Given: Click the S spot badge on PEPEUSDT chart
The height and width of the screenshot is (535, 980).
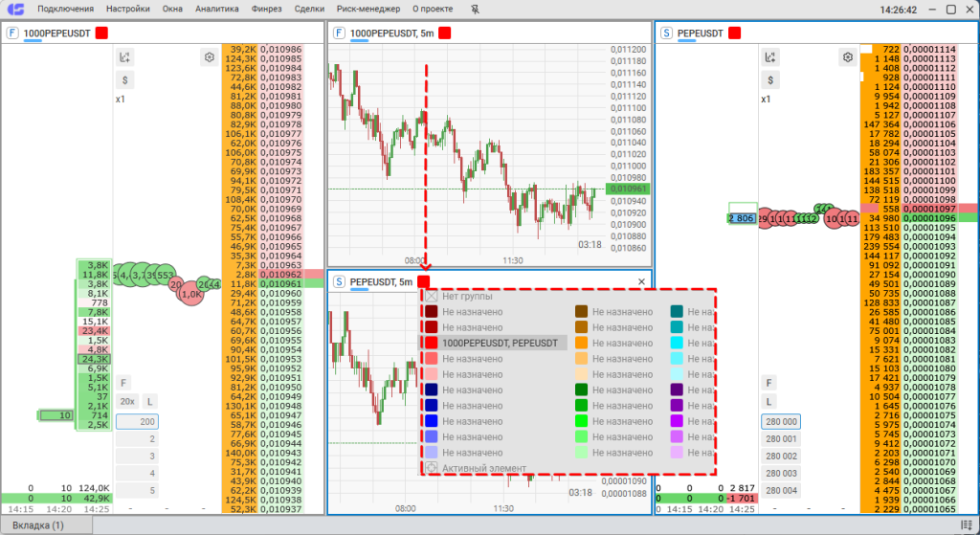Looking at the screenshot, I should coord(339,281).
